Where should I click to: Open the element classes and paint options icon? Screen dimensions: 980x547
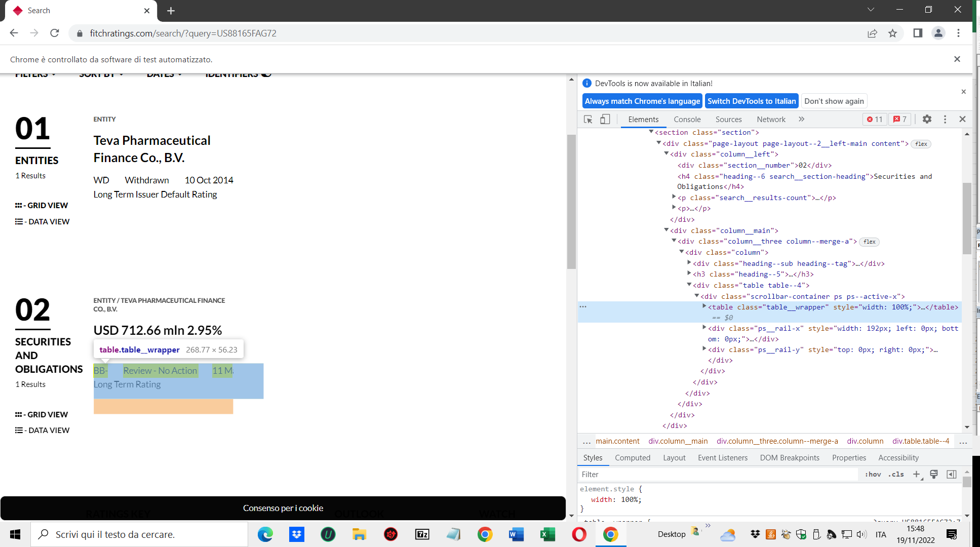coord(934,474)
